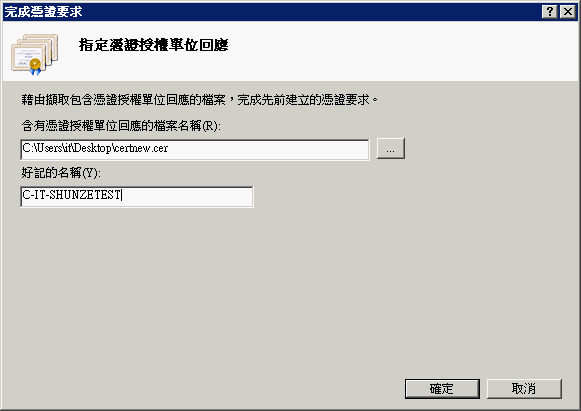Click the word Desktop in the file path
The image size is (581, 411).
tap(92, 148)
